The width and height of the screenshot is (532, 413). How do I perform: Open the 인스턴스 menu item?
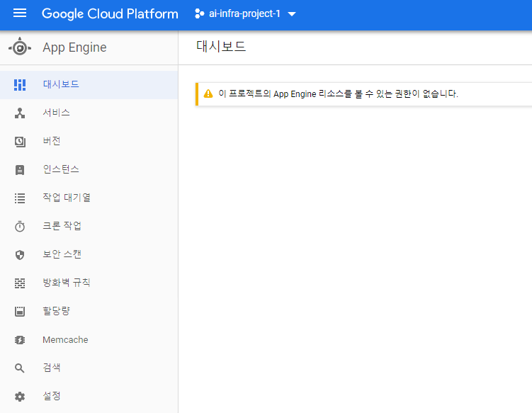pos(89,170)
